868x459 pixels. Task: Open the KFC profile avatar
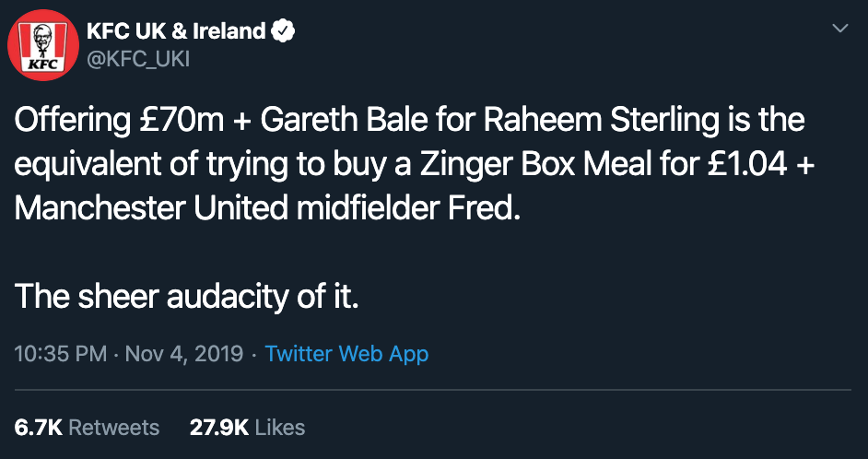tap(43, 45)
